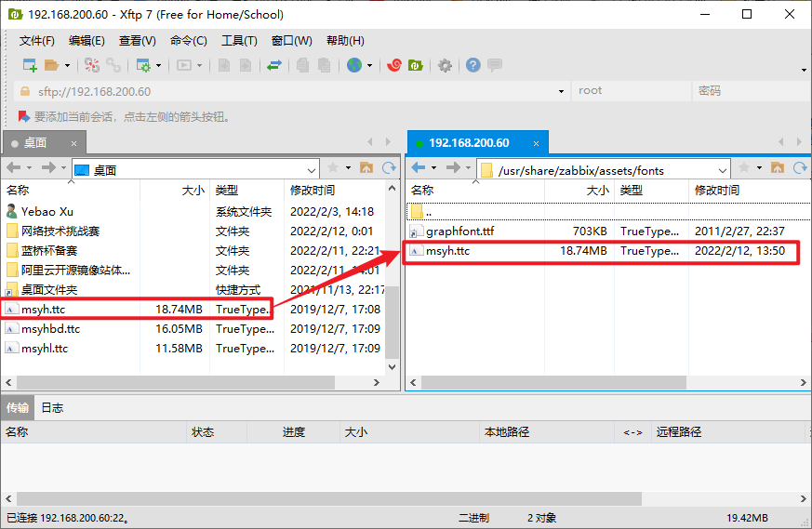Click local pane Forward arrow
812x529 pixels.
point(48,167)
